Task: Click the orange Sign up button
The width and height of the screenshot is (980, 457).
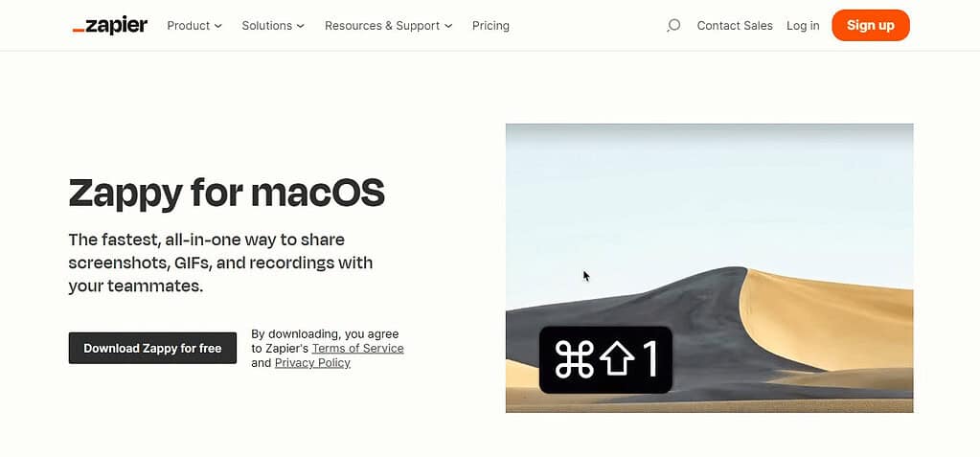Action: coord(871,26)
